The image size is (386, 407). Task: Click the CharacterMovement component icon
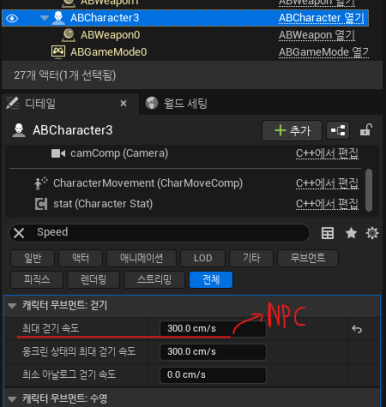(41, 183)
